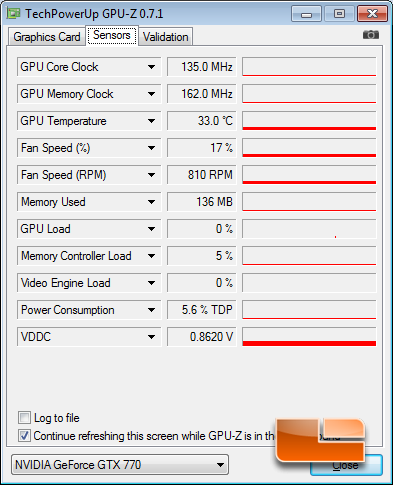Enable the Log to file checkbox
The image size is (393, 485).
24,417
